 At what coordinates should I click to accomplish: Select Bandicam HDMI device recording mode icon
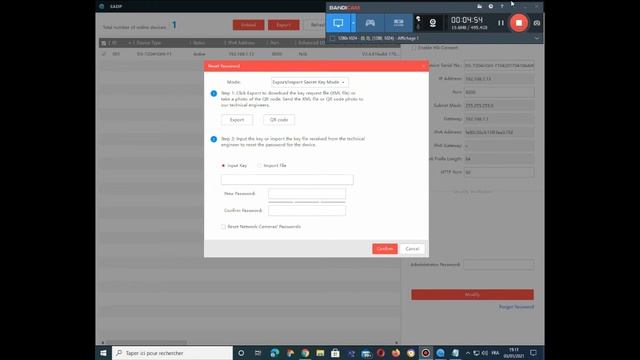point(398,23)
